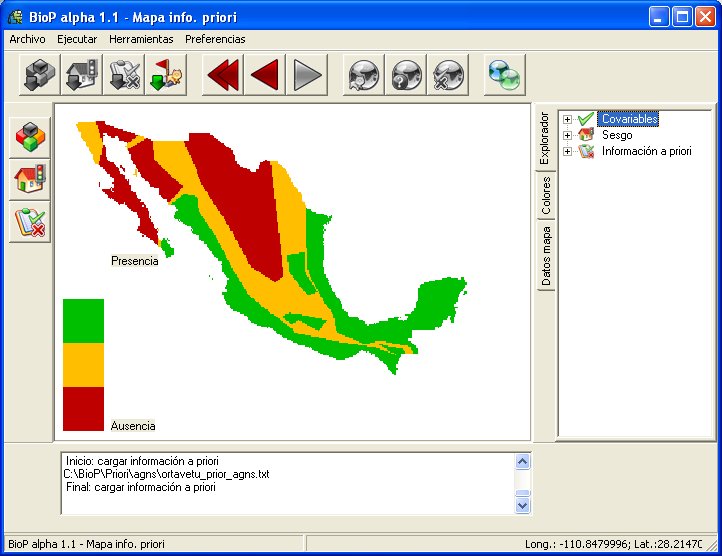Click the load prior information checklist toolbar icon
Viewport: 722px width, 556px height.
(124, 75)
